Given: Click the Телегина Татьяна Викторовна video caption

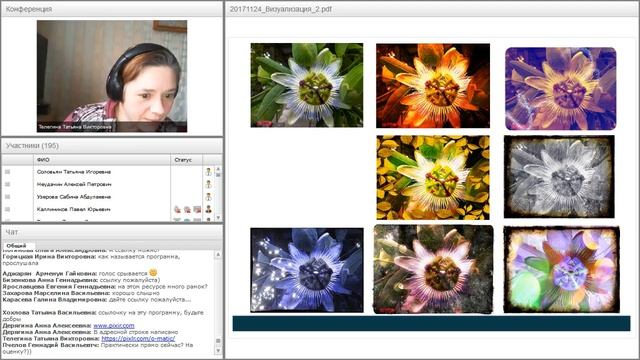Looking at the screenshot, I should [74, 127].
